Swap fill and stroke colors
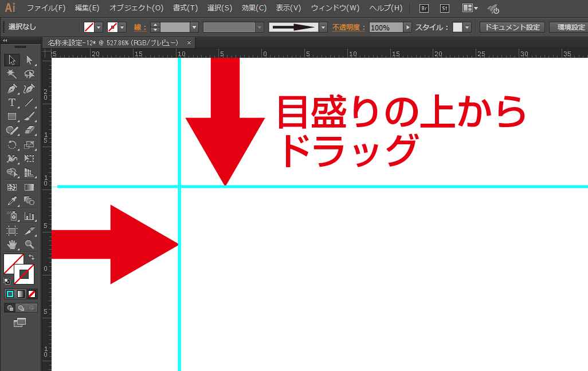The height and width of the screenshot is (371, 588). pyautogui.click(x=32, y=257)
